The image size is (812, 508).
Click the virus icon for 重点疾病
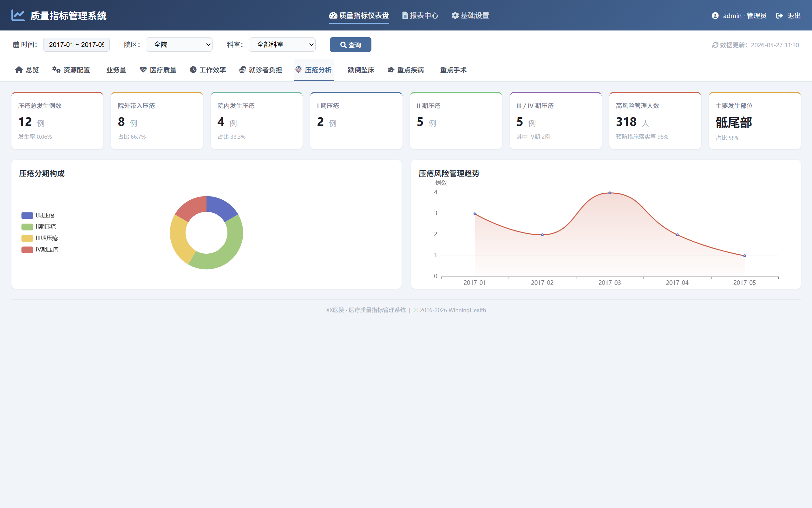point(391,70)
